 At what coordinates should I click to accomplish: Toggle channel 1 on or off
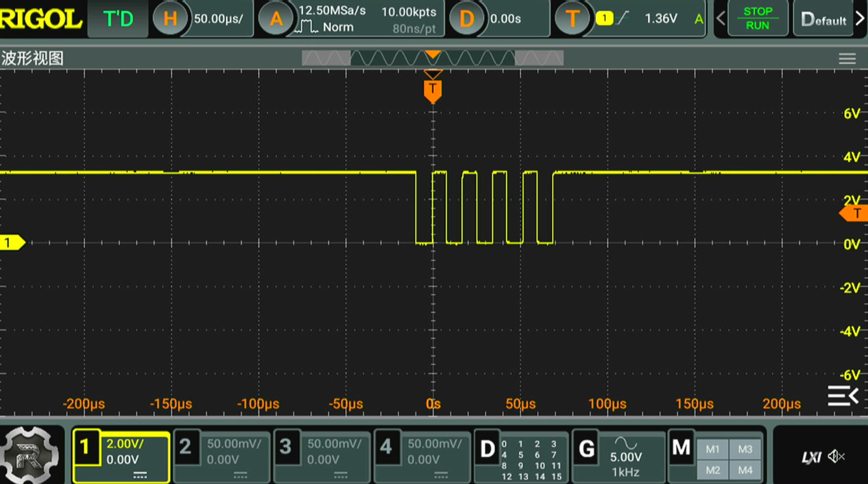click(86, 447)
